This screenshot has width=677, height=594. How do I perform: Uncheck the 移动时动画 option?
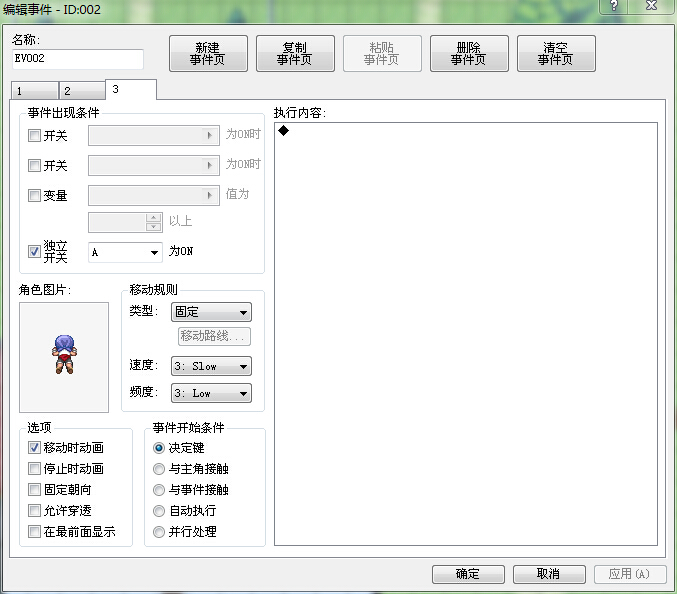pos(34,448)
